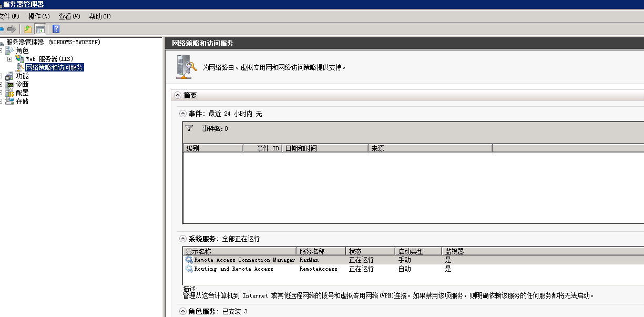The height and width of the screenshot is (317, 644).
Task: Select 网络策略和访问服务 tree item
Action: click(x=55, y=67)
